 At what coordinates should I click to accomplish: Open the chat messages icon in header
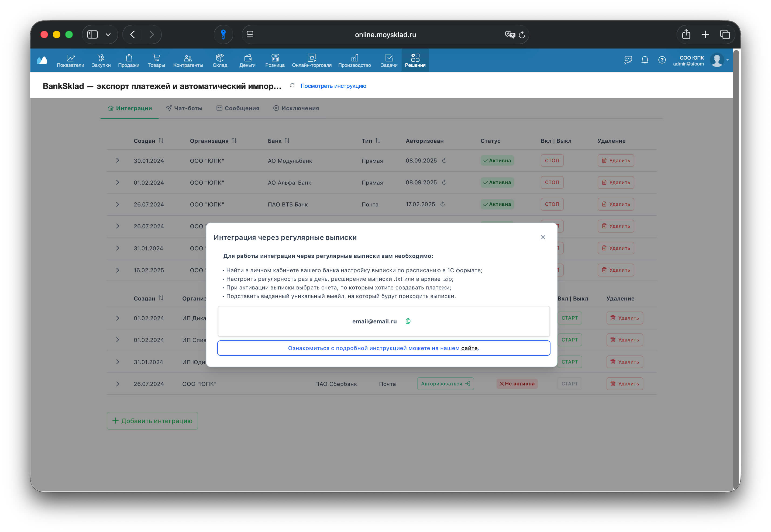(x=628, y=60)
